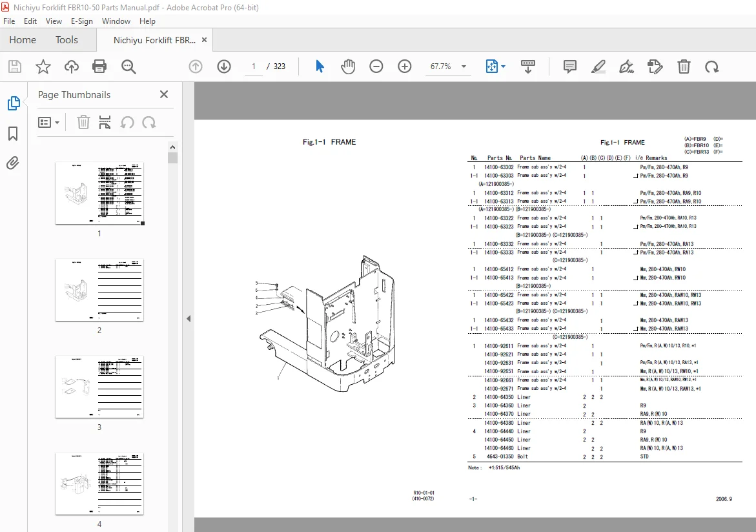756x532 pixels.
Task: Click the Fit page view icon
Action: tap(491, 66)
